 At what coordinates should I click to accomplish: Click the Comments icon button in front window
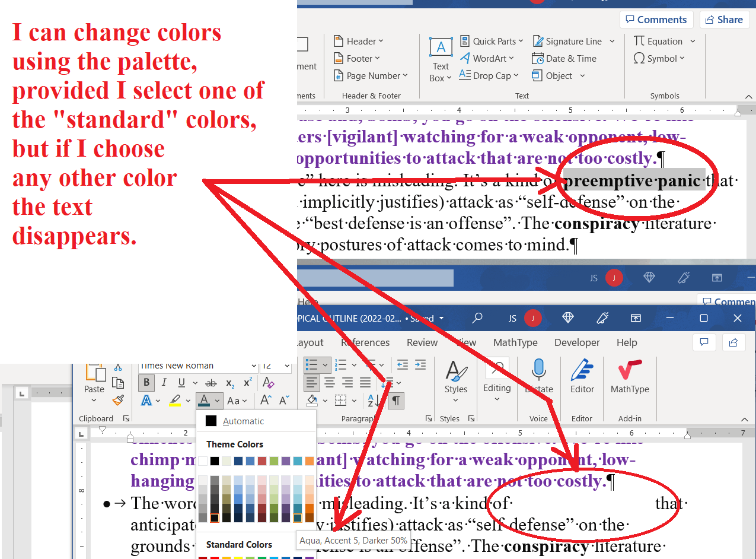[704, 342]
